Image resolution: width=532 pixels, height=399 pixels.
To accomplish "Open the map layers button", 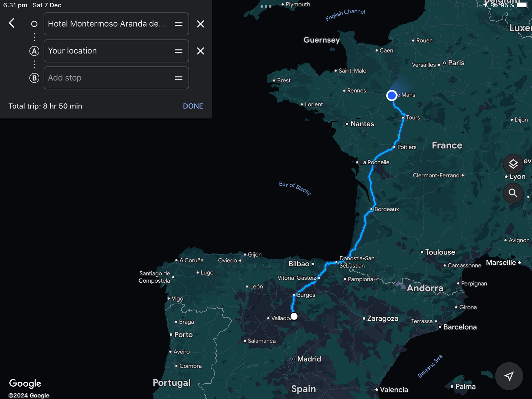I will click(x=513, y=164).
